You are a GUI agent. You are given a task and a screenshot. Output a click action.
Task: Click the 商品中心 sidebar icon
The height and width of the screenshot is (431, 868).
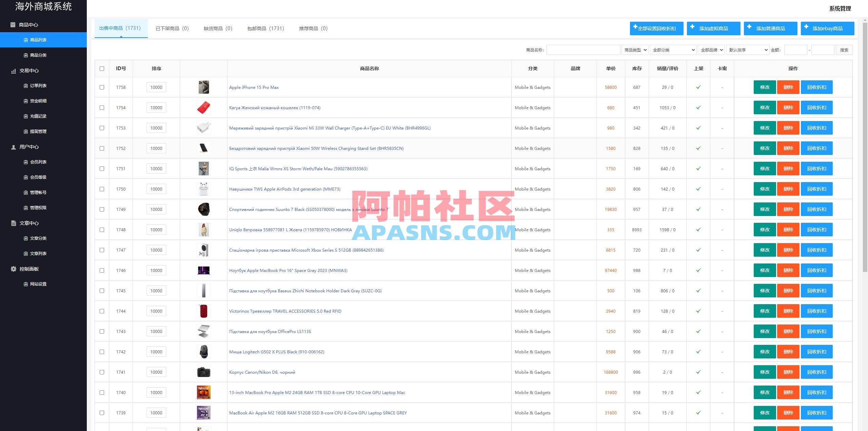pos(13,25)
